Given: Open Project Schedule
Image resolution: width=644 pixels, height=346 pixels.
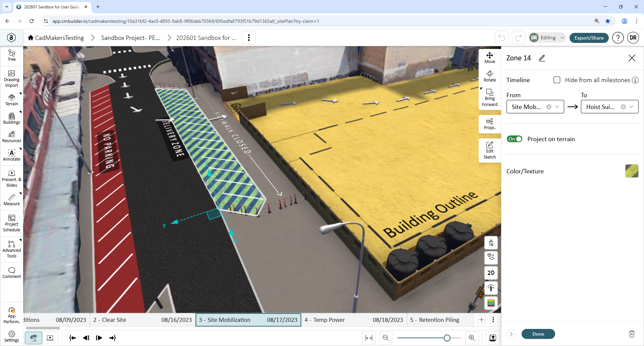Looking at the screenshot, I should tap(12, 223).
